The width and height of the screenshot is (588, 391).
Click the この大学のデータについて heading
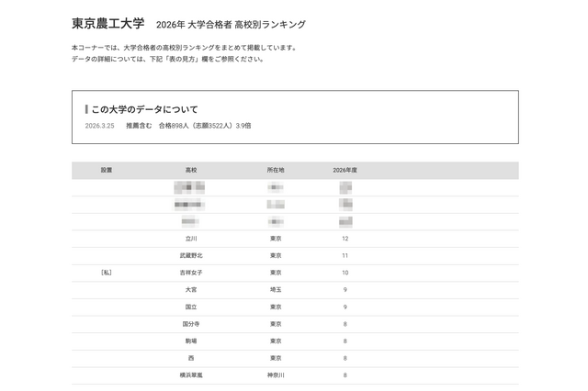[144, 109]
